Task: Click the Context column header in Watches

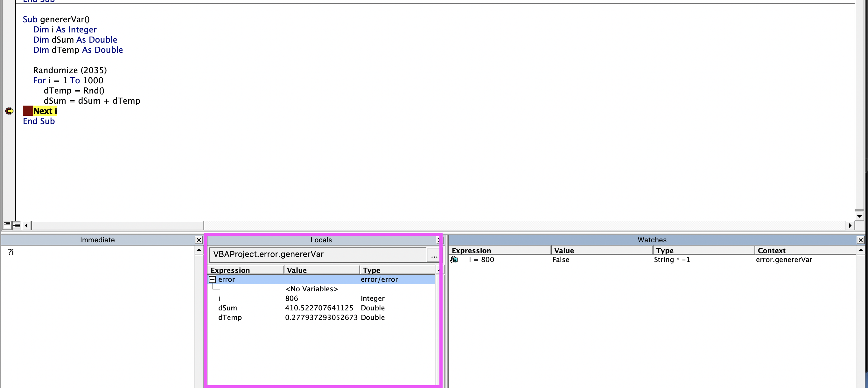Action: (x=805, y=250)
